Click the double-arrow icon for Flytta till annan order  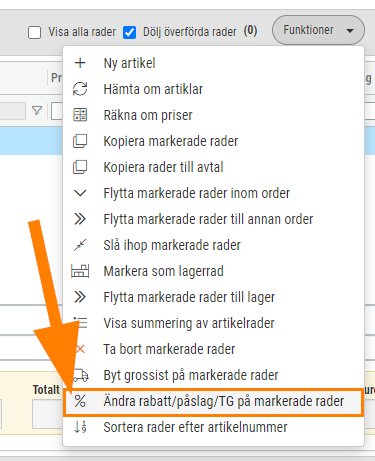pyautogui.click(x=80, y=219)
